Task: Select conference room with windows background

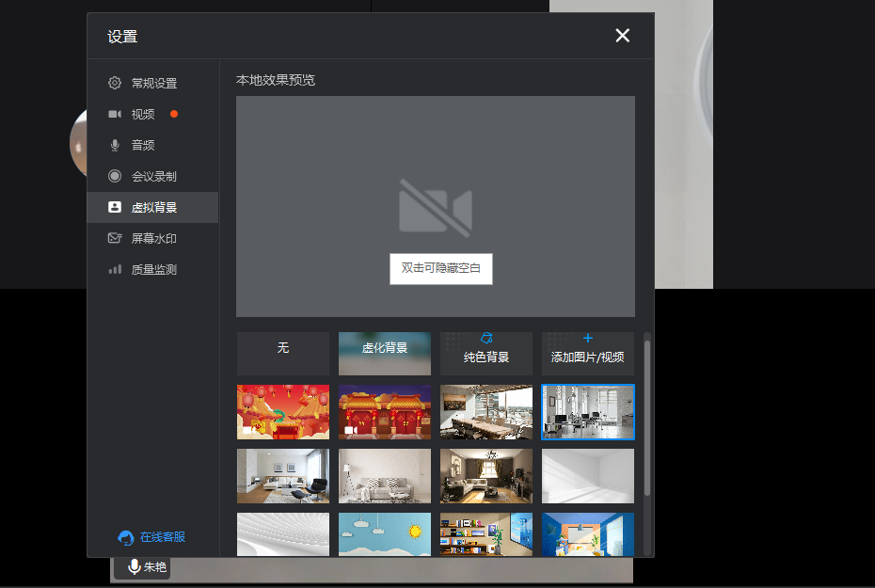Action: click(x=486, y=412)
